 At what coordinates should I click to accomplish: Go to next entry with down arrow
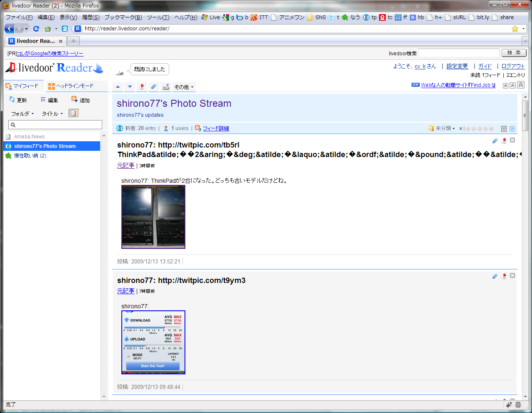point(130,87)
